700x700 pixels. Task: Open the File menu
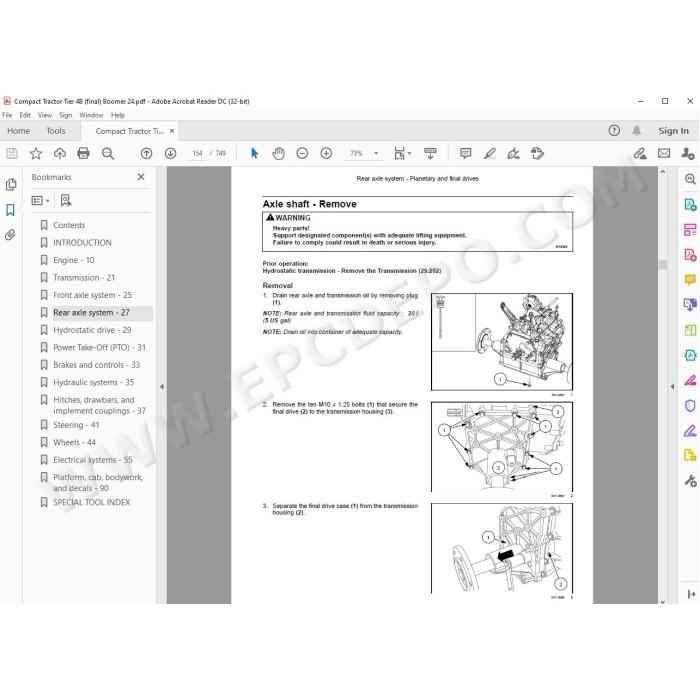[x=7, y=115]
